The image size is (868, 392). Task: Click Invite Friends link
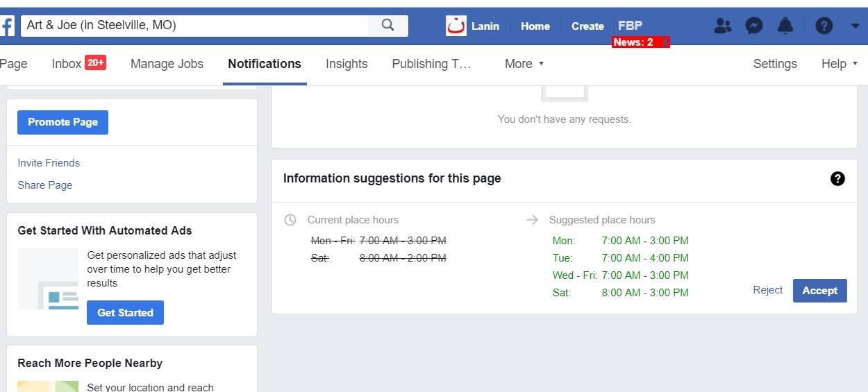pos(49,163)
